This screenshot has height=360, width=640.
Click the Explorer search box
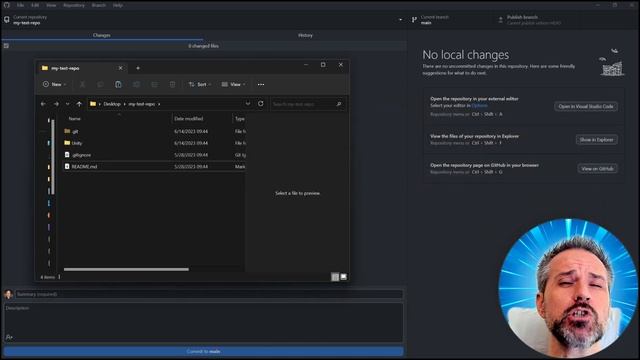[x=308, y=104]
